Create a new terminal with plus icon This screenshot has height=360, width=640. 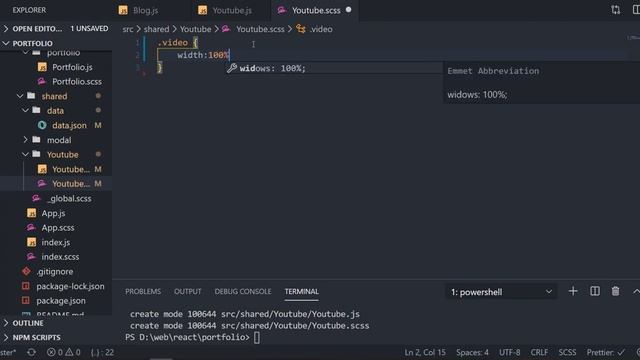coord(573,291)
